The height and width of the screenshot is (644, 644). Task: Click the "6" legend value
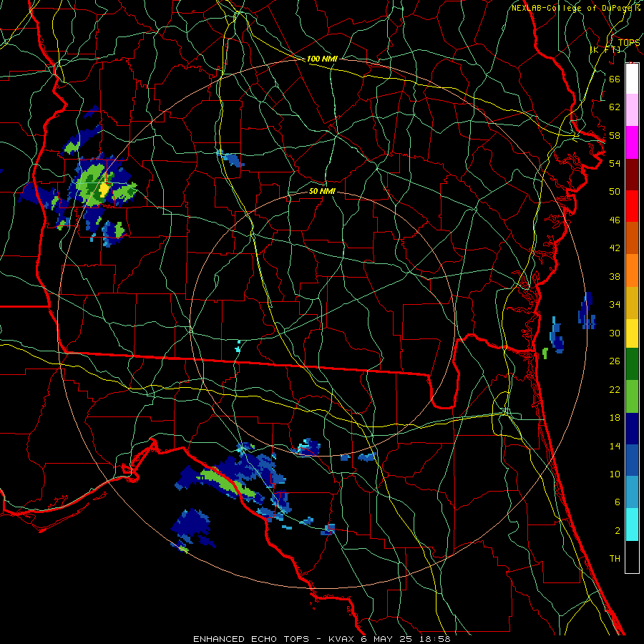(617, 502)
